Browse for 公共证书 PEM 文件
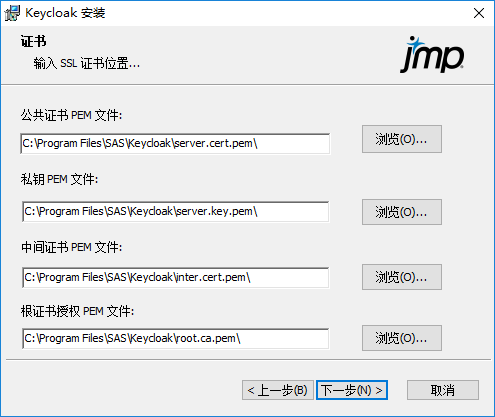 402,139
